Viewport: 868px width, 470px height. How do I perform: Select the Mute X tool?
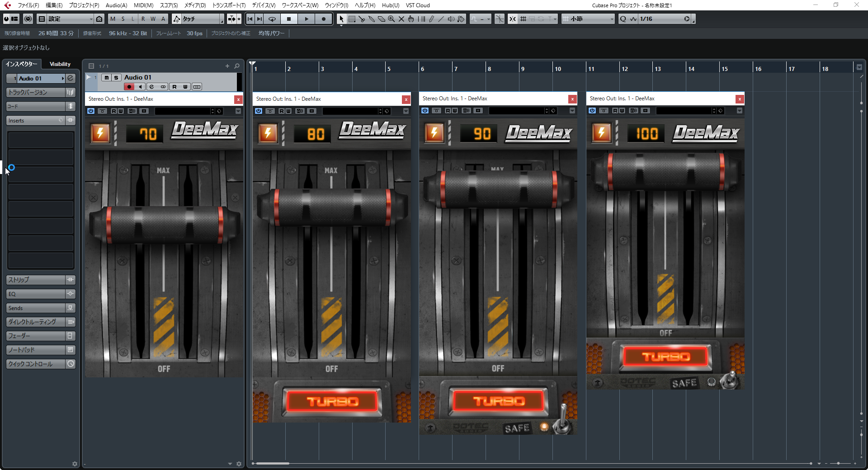tap(401, 19)
